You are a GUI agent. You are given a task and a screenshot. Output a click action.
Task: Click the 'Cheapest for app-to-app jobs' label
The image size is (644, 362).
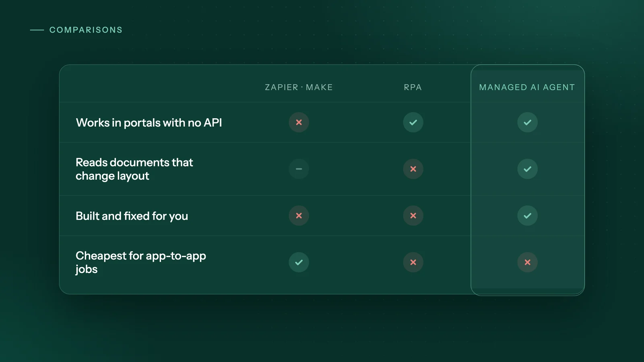(x=141, y=262)
